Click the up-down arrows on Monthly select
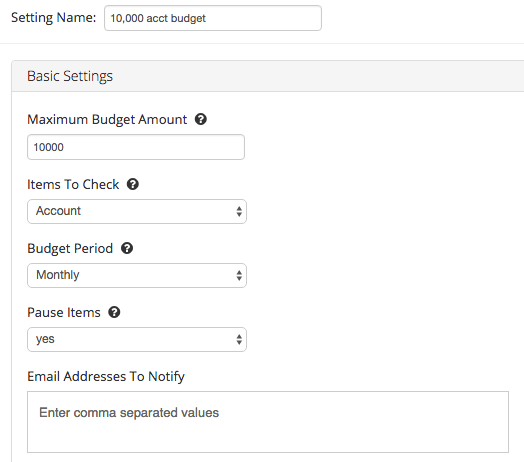 click(x=239, y=275)
